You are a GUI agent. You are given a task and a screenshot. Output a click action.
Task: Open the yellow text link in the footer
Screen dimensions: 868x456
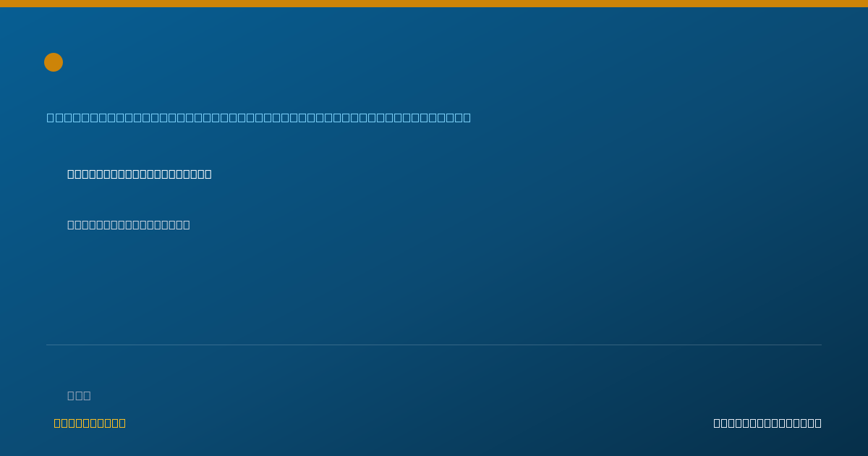coord(90,423)
